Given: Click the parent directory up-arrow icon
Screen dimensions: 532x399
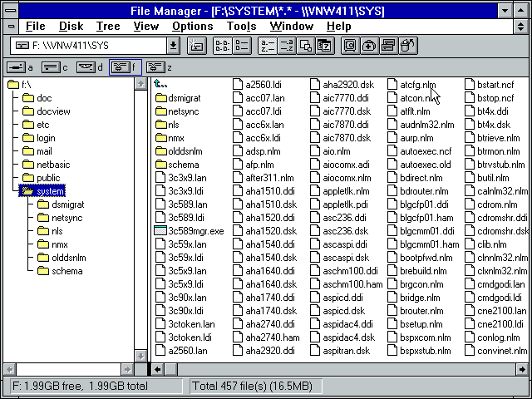Looking at the screenshot, I should pos(160,84).
